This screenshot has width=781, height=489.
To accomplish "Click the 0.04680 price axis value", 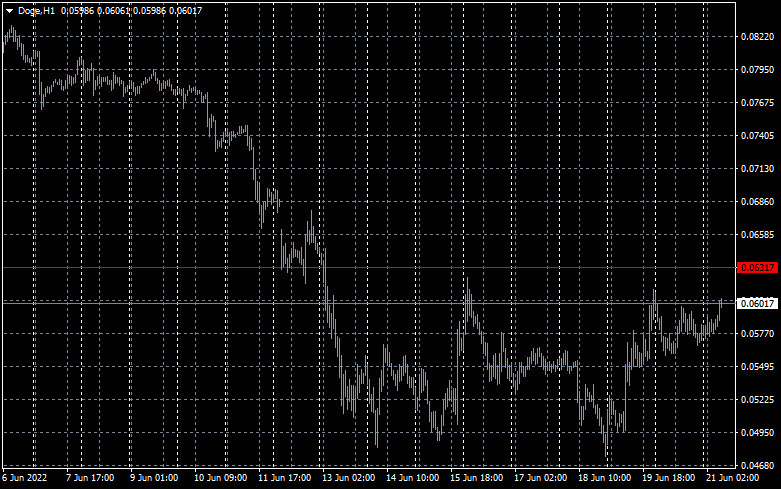I will pos(758,466).
